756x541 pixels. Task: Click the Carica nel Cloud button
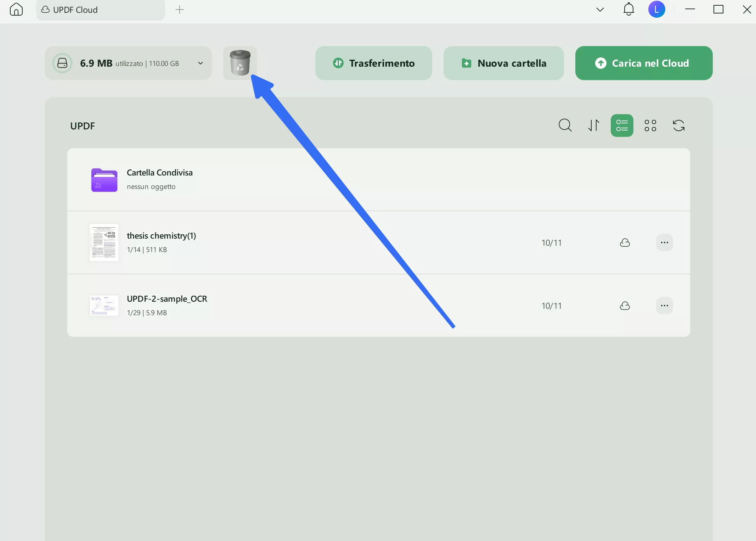643,63
